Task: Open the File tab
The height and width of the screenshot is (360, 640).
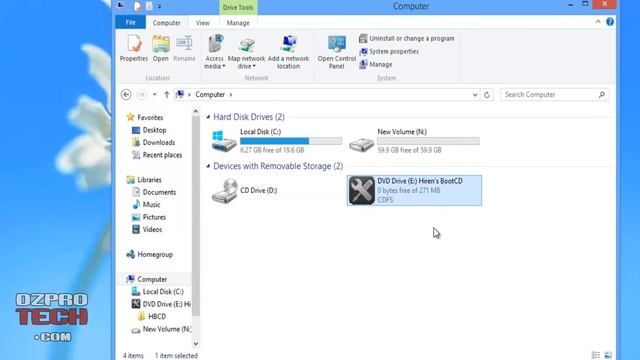Action: (x=131, y=22)
